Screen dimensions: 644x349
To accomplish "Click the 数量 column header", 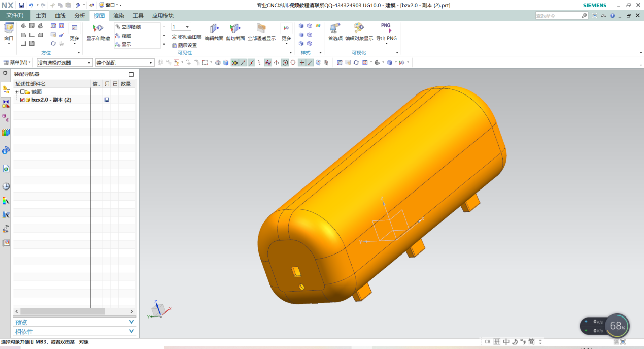I will 127,84.
